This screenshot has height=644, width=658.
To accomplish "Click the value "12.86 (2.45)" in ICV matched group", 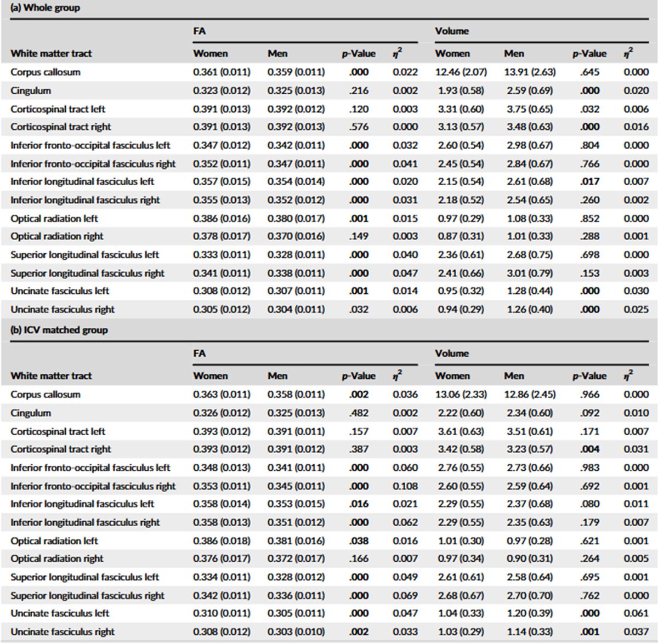I will pos(530,394).
